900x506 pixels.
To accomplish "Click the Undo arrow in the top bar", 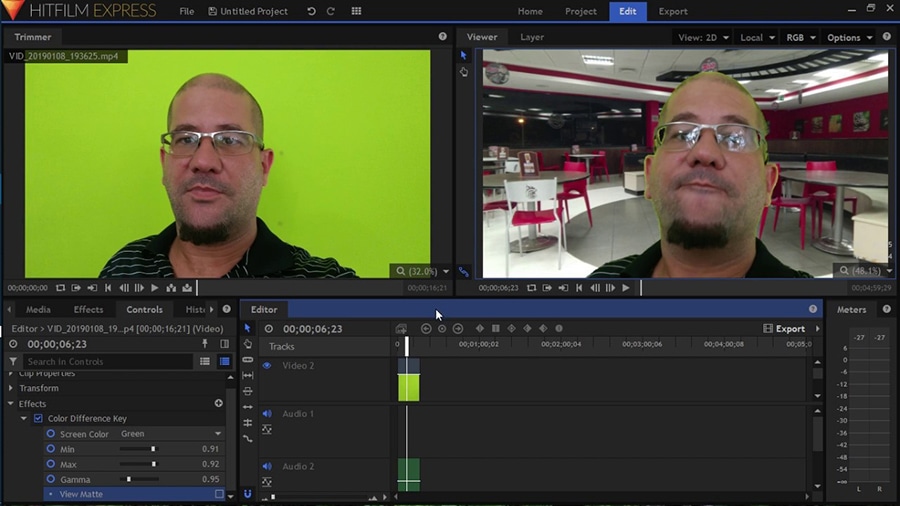I will click(311, 11).
